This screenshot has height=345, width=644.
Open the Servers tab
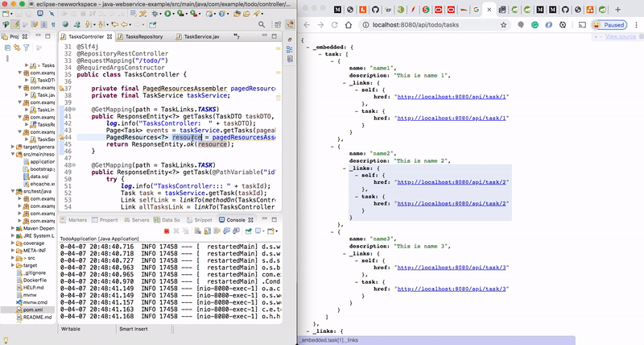click(137, 220)
